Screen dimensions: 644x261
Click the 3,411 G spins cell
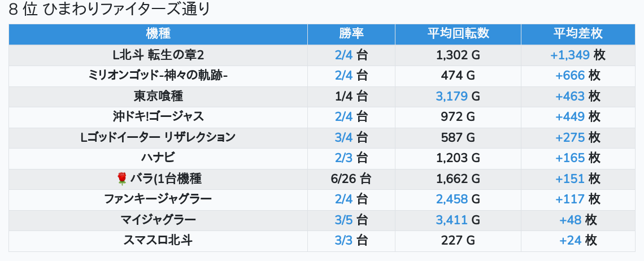pos(458,220)
